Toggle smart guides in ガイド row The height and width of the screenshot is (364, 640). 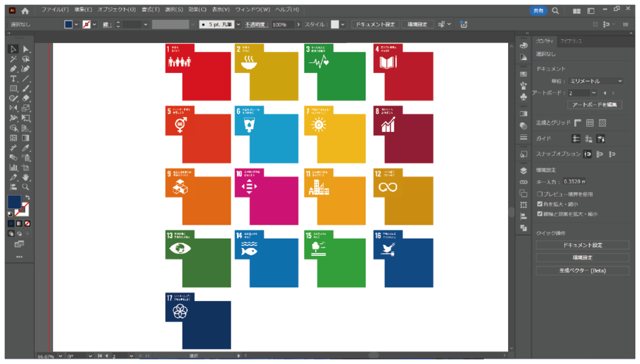click(601, 139)
